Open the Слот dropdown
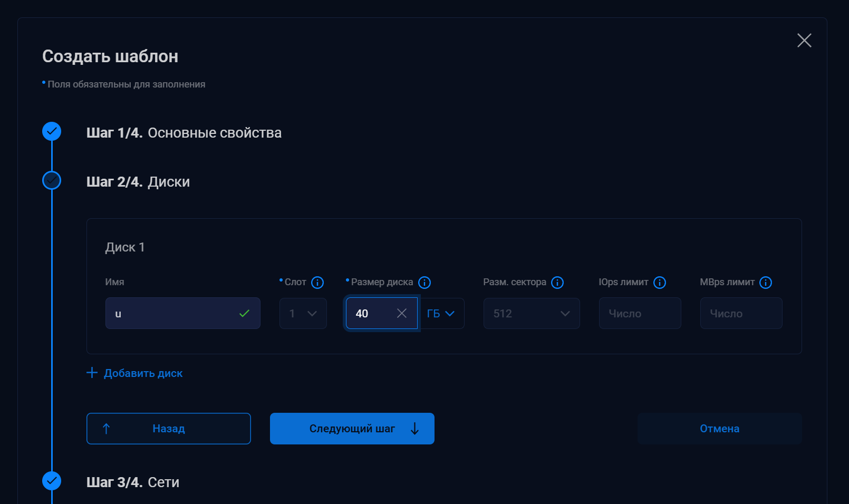This screenshot has width=849, height=504. 303,313
